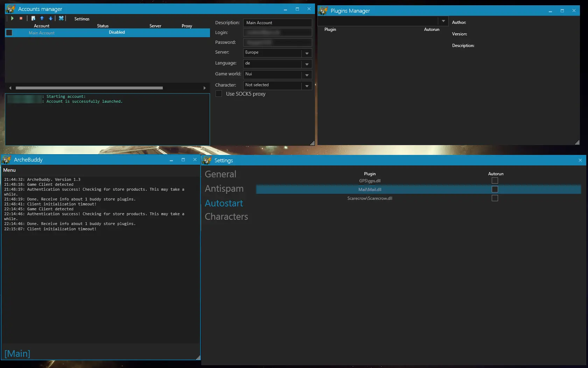Enable Use SOCKS proxy checkbox
This screenshot has height=368, width=588.
[219, 94]
